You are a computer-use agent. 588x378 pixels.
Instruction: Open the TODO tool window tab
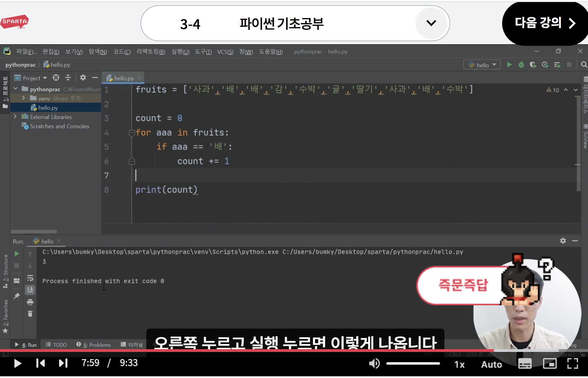56,345
